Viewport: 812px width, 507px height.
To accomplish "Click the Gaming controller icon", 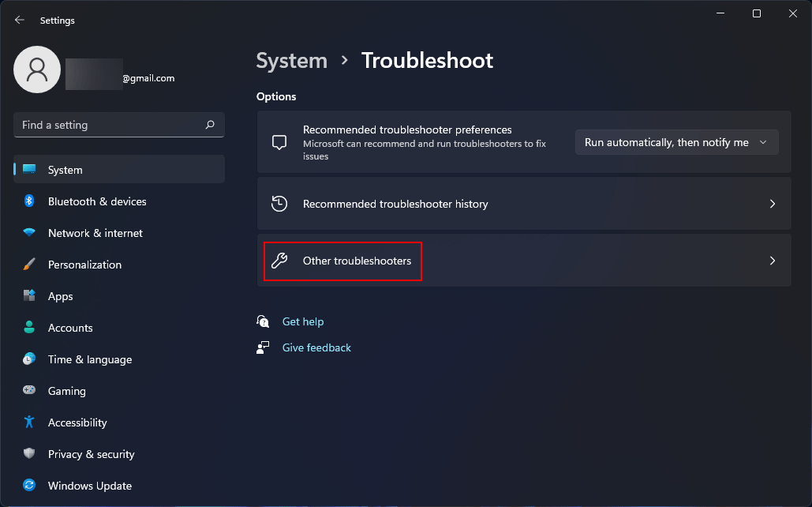I will point(29,391).
